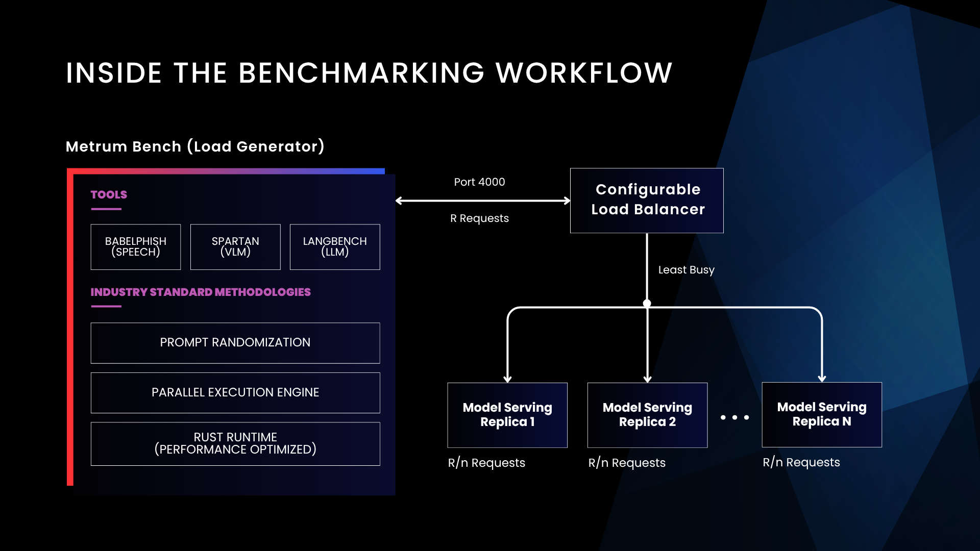Image resolution: width=980 pixels, height=551 pixels.
Task: Select the Configurable Load Balancer box
Action: (647, 201)
